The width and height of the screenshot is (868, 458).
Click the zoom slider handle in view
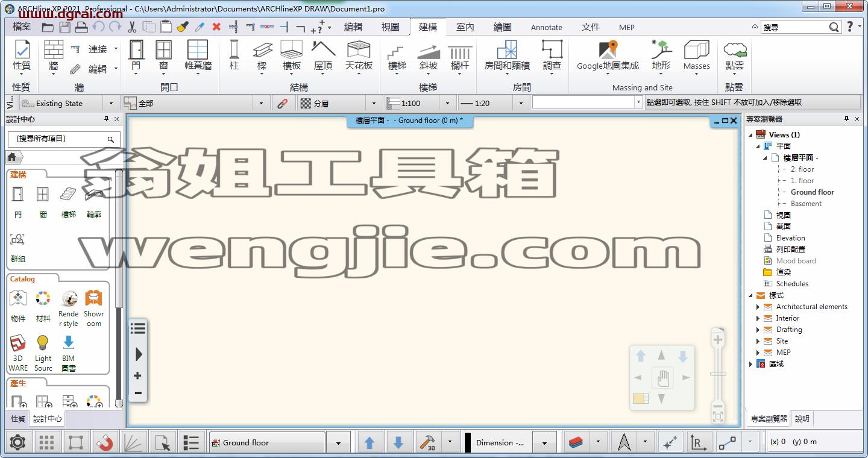tap(718, 374)
